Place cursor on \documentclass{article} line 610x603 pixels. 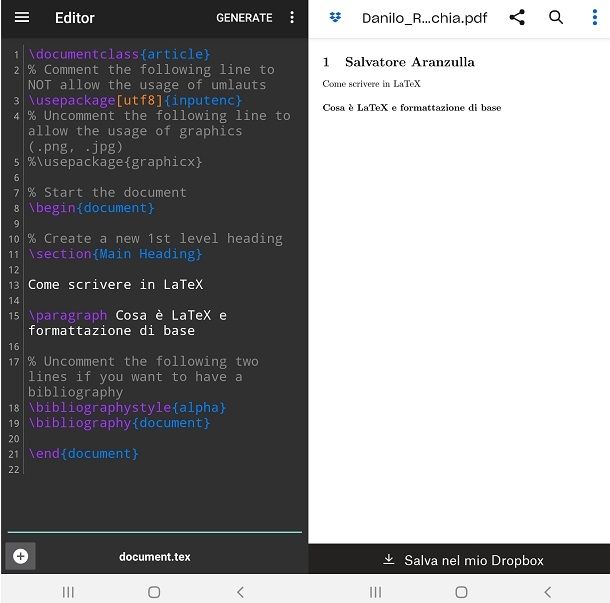tap(119, 54)
